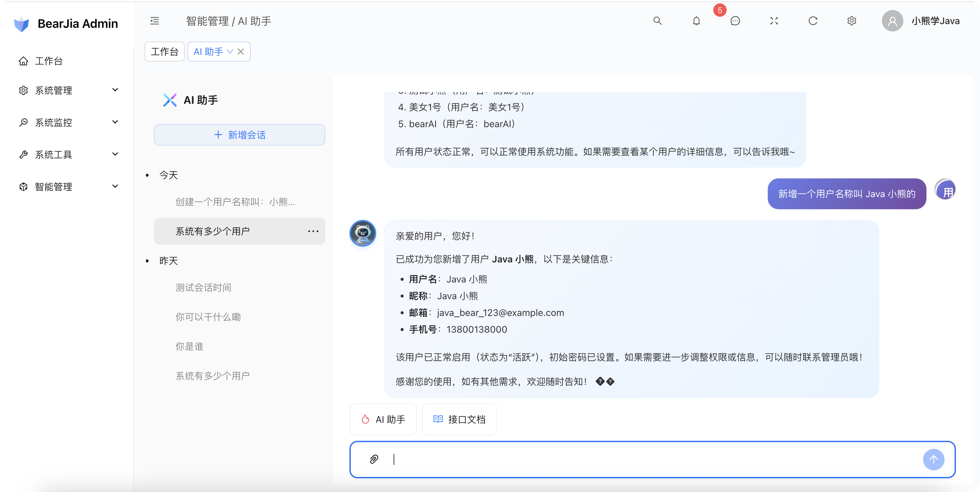Click the 新增会话 button
This screenshot has height=492, width=980.
pos(239,135)
